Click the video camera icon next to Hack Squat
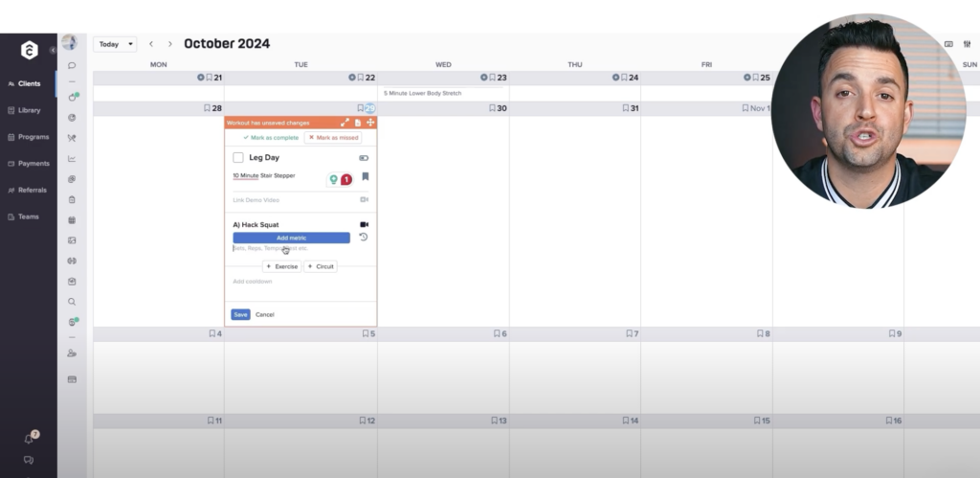 pyautogui.click(x=364, y=224)
